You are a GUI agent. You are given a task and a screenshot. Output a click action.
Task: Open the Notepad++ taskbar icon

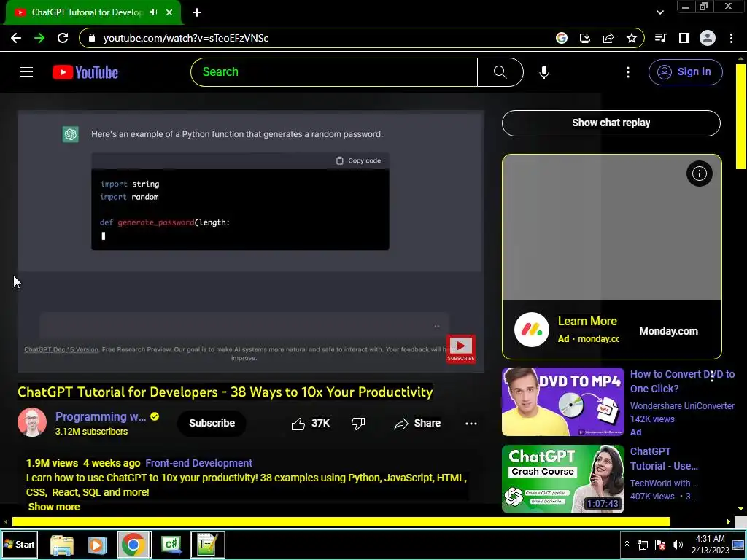208,545
